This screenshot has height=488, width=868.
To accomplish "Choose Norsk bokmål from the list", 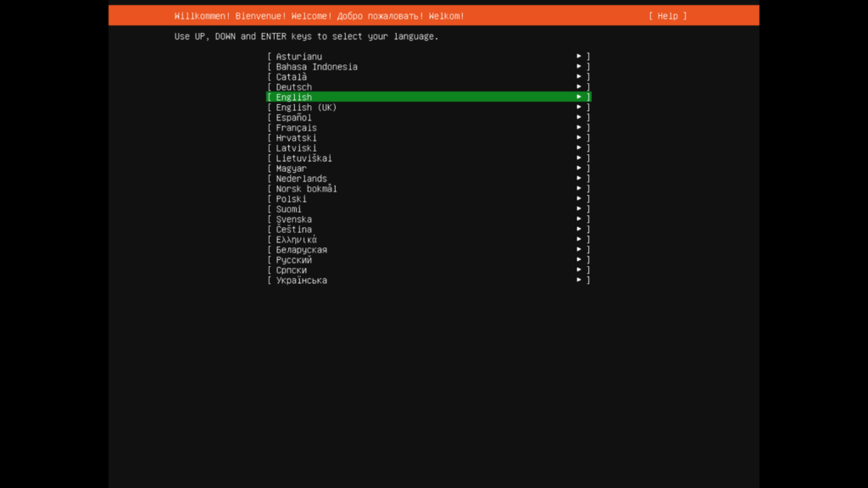I will (x=428, y=189).
